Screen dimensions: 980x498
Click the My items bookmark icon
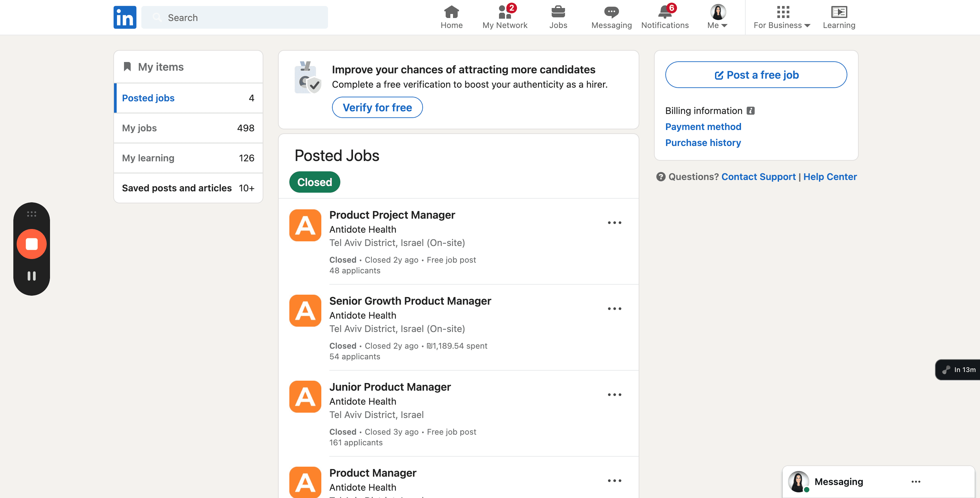coord(127,67)
